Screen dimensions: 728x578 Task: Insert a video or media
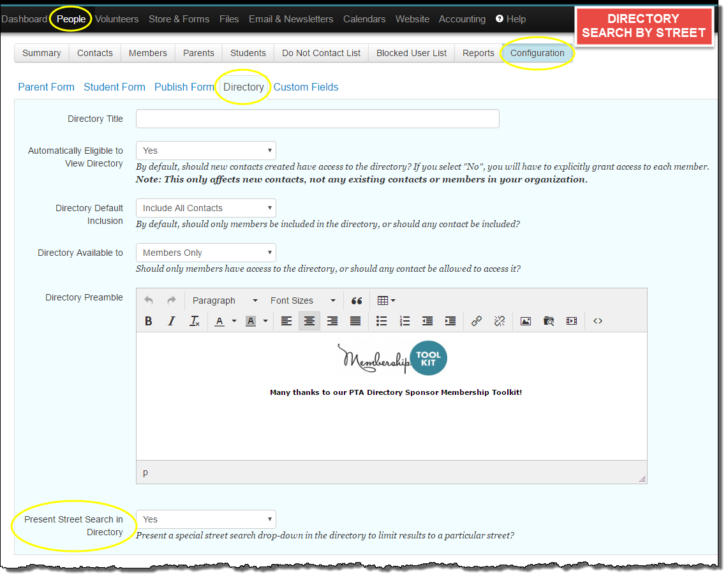click(572, 321)
